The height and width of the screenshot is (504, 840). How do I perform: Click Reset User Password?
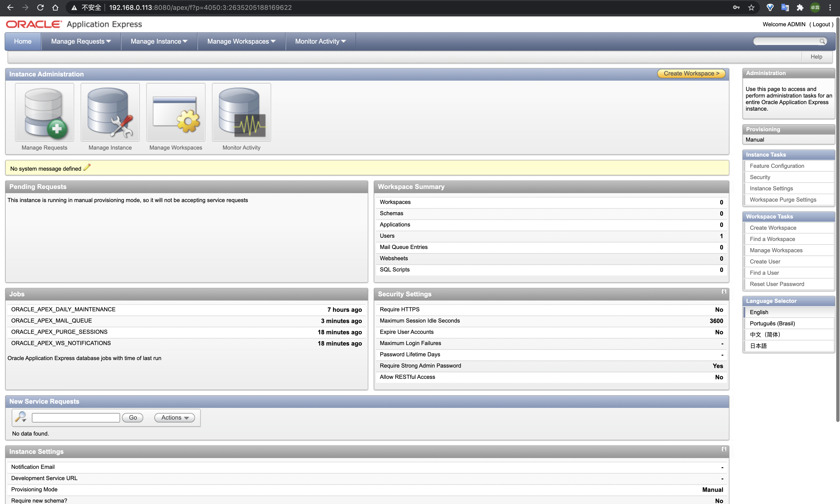point(788,284)
